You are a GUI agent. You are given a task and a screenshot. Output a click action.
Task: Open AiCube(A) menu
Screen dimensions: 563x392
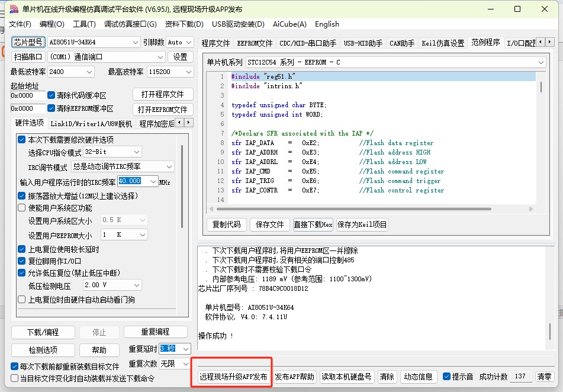click(289, 24)
